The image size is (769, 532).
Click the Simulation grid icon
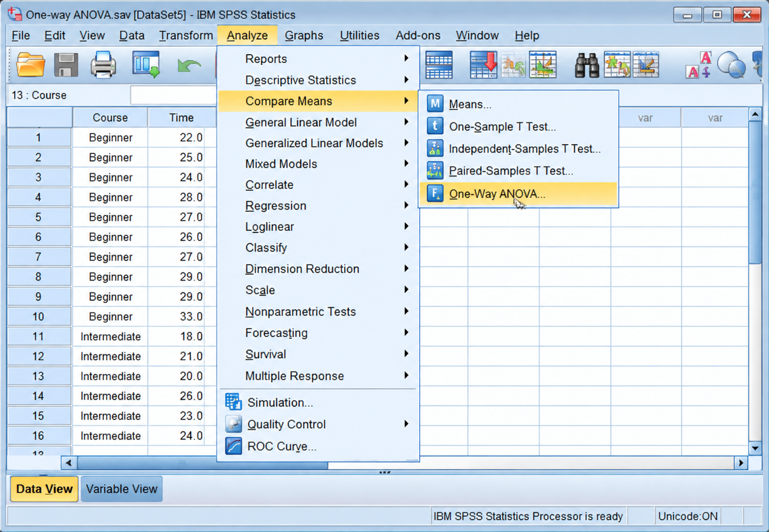click(234, 402)
